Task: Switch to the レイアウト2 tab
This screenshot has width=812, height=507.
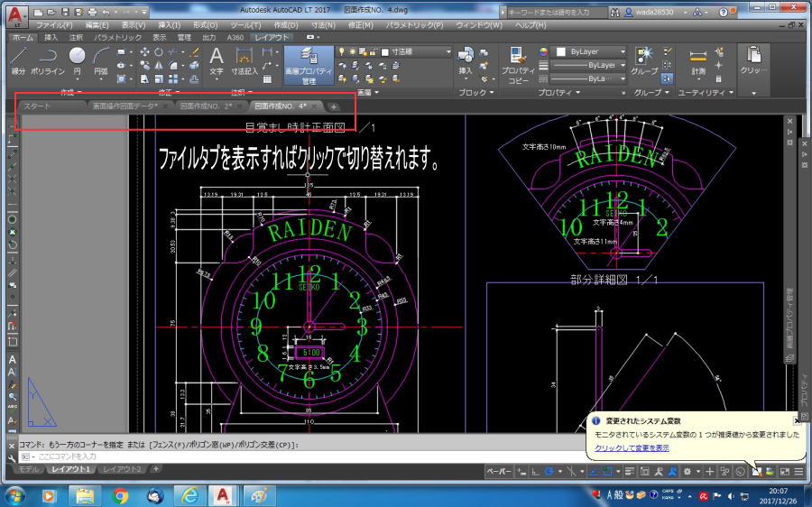Action: 122,469
